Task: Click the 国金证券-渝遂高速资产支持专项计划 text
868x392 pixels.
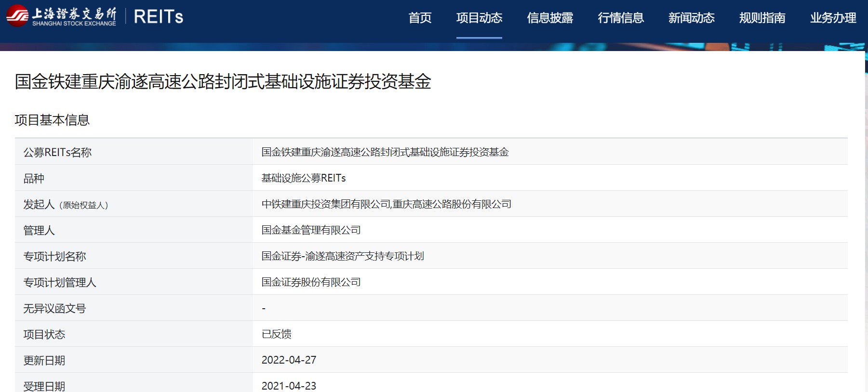Action: coord(343,256)
